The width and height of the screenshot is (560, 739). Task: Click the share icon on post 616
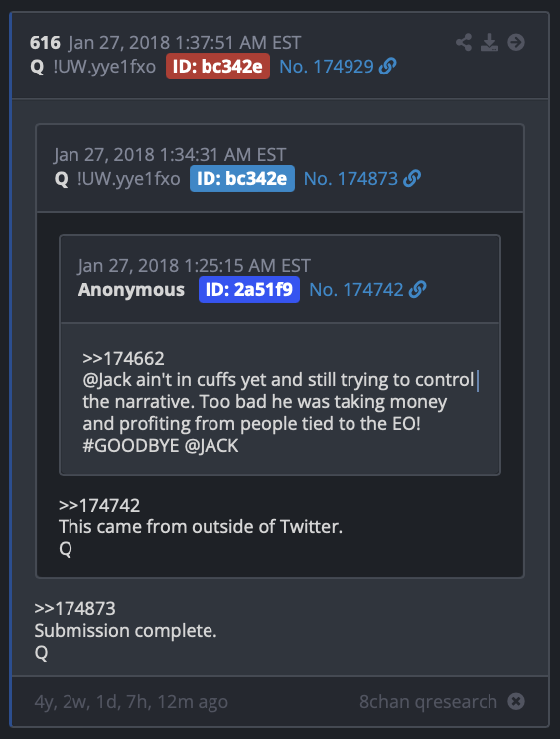[464, 43]
